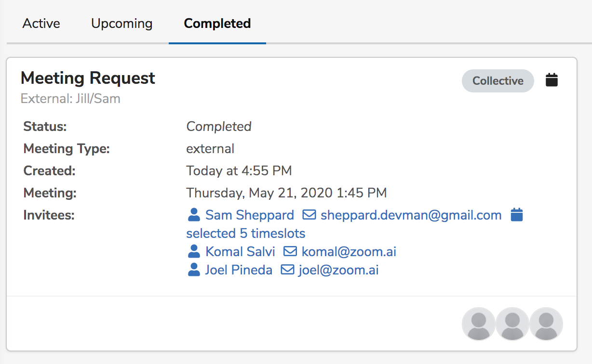The width and height of the screenshot is (592, 364).
Task: Click the envelope icon before joel@zoom.ai
Action: point(287,270)
